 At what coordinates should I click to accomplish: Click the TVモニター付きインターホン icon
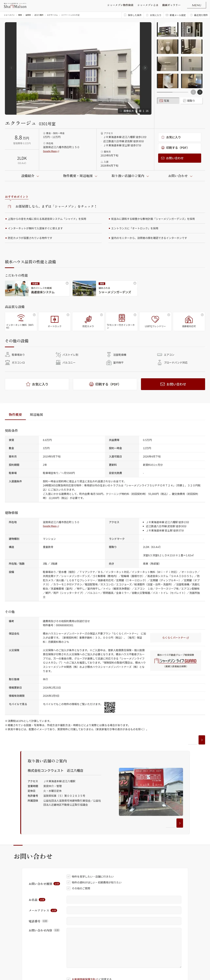pos(122,318)
